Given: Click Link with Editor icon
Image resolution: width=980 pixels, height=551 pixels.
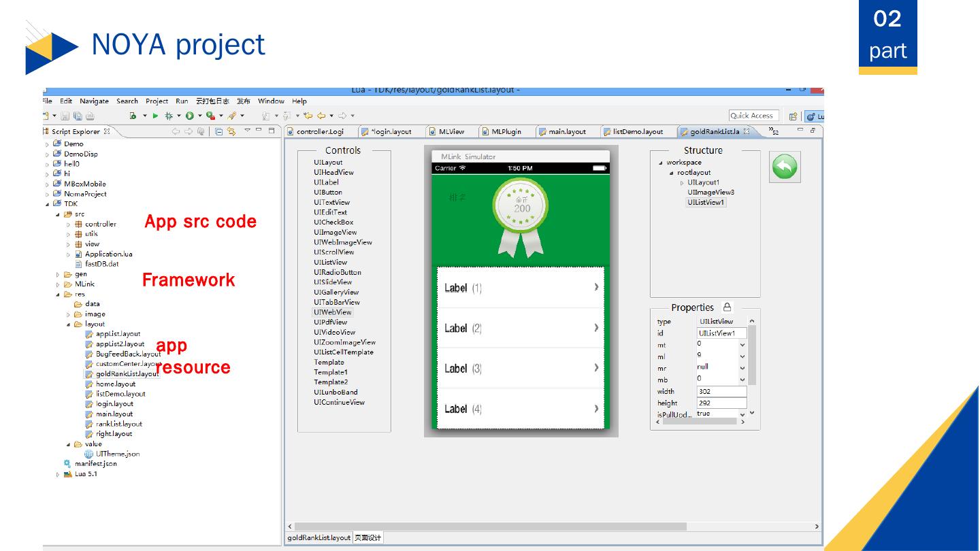Looking at the screenshot, I should pos(232,132).
